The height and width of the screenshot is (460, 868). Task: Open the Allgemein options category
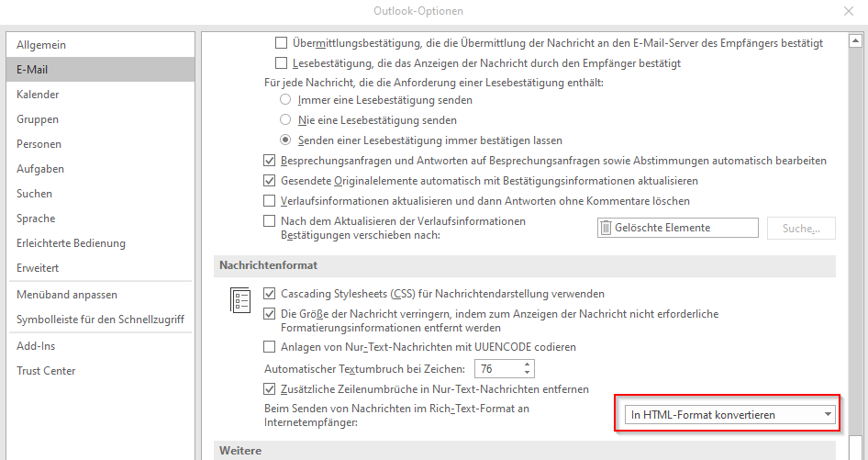coord(100,45)
